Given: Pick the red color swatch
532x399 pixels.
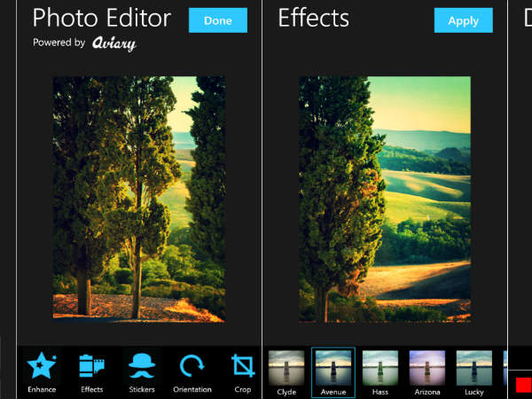Looking at the screenshot, I should click(x=523, y=386).
